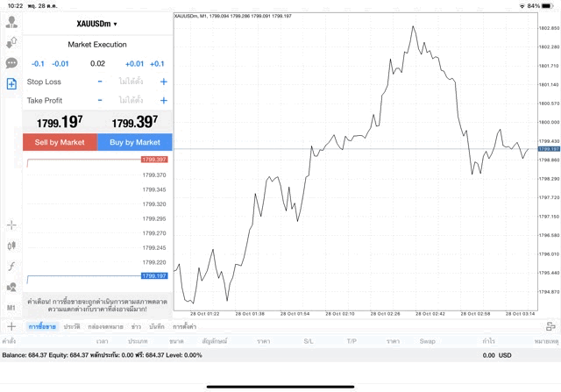Open the XAUUSDm symbol dropdown
Screen dimensions: 561x392
coord(96,24)
